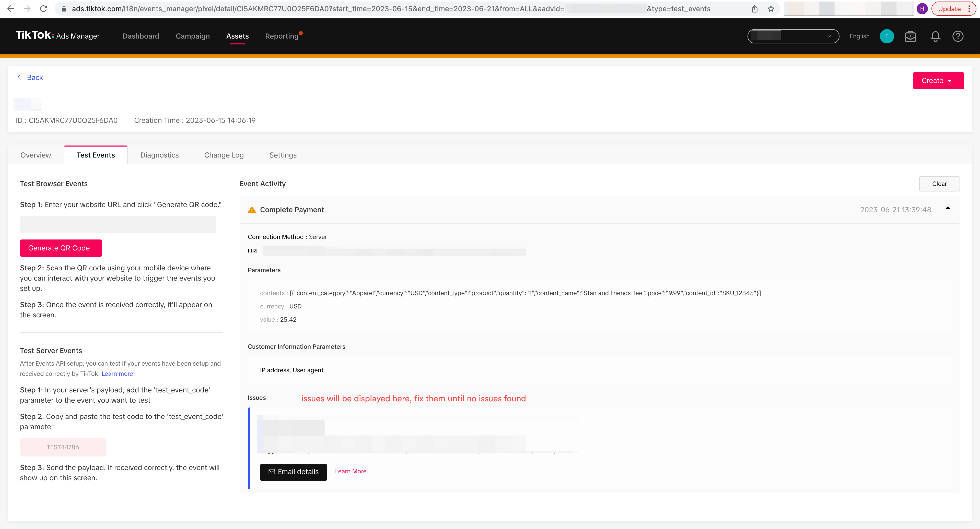Viewport: 980px width, 529px height.
Task: Open the inbox messages icon
Action: coord(910,36)
